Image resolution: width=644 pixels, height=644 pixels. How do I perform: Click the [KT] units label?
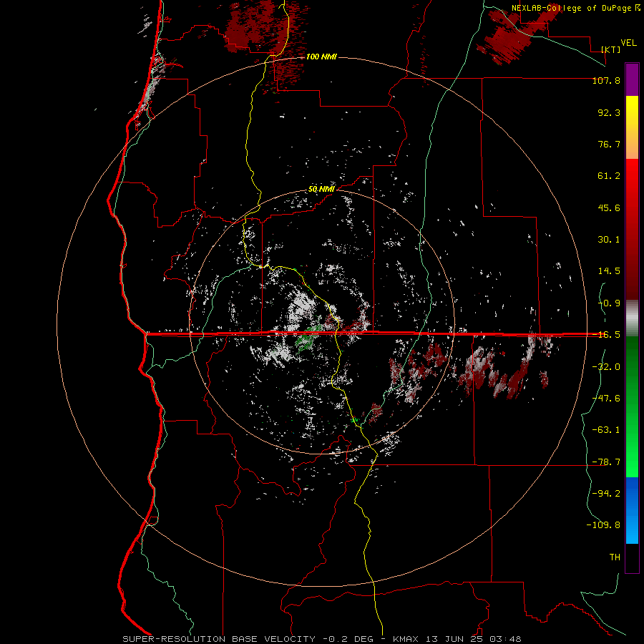611,49
